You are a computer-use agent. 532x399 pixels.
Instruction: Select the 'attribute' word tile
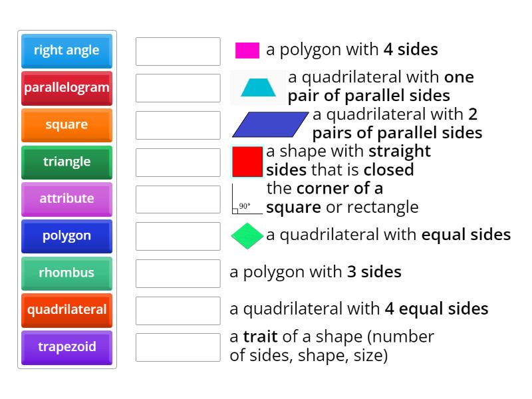pyautogui.click(x=66, y=199)
